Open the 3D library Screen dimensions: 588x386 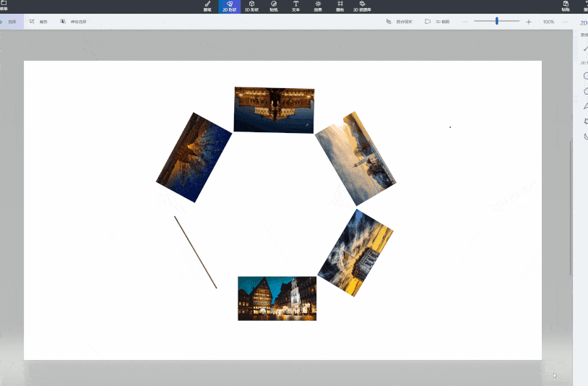pos(362,7)
